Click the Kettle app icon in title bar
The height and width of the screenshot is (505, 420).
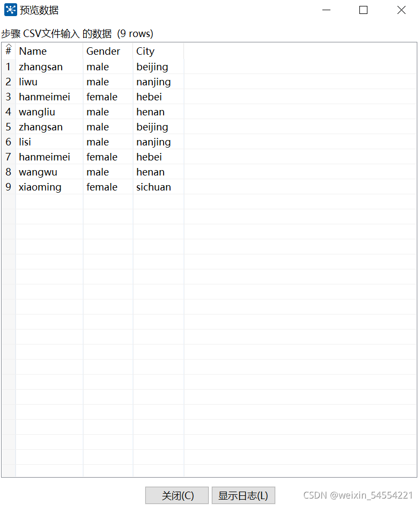pyautogui.click(x=10, y=10)
